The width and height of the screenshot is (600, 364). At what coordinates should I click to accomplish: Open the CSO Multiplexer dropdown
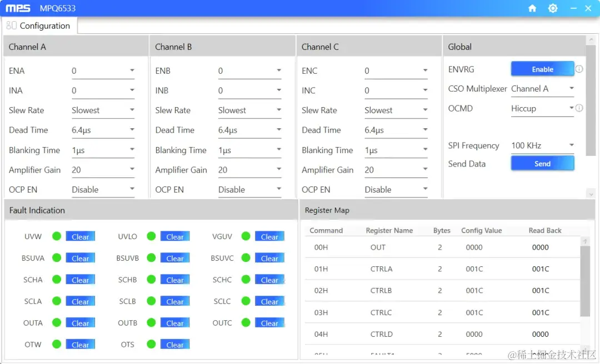tap(543, 89)
